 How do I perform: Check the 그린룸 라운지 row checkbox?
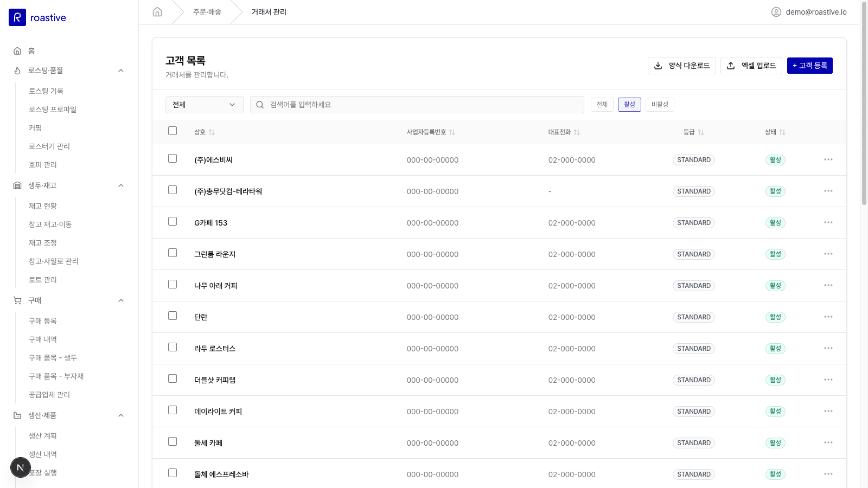[173, 253]
